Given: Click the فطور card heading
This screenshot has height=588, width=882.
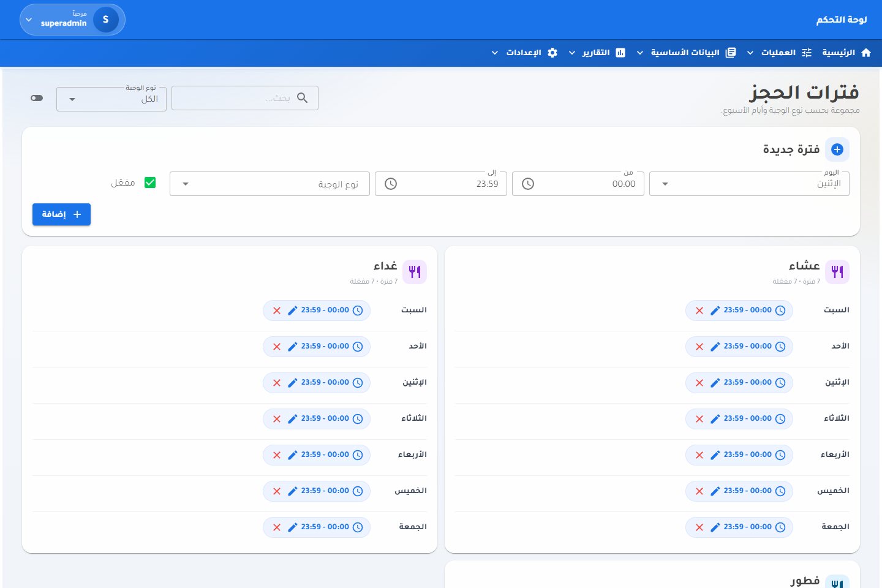Looking at the screenshot, I should point(805,581).
